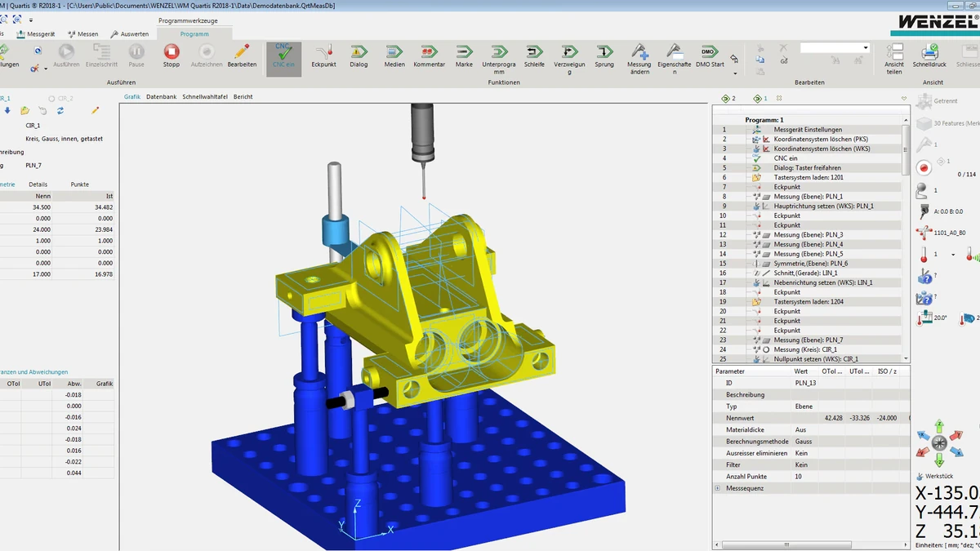Open the Punkte tab in feature panel
Viewport: 980px width, 551px height.
point(80,184)
